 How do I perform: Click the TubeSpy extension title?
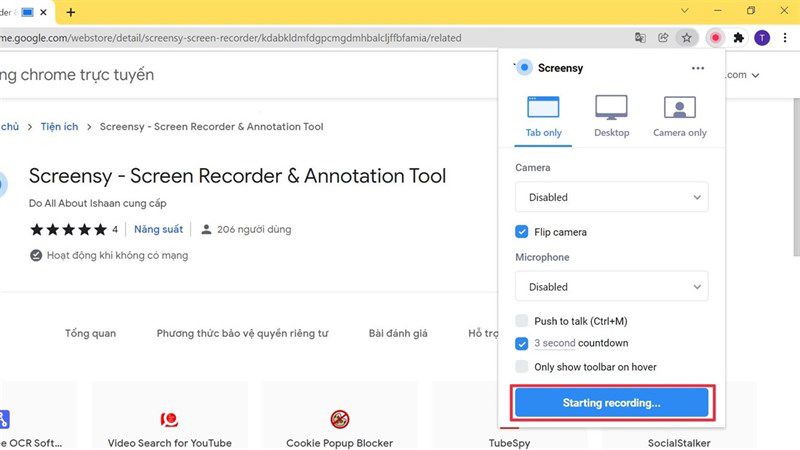tap(509, 443)
